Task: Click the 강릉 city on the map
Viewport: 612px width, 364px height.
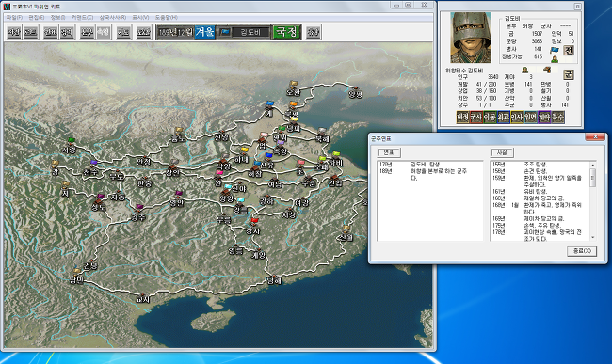Action: coord(240,209)
